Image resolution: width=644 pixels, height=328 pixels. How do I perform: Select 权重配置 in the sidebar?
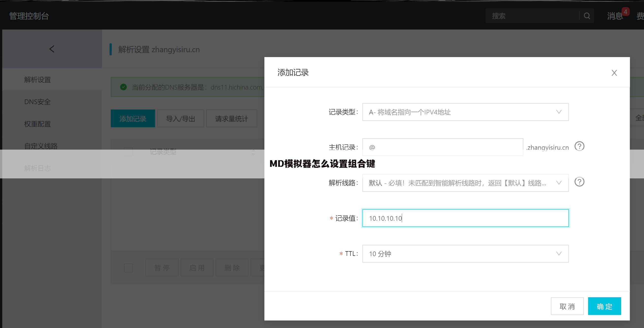37,124
